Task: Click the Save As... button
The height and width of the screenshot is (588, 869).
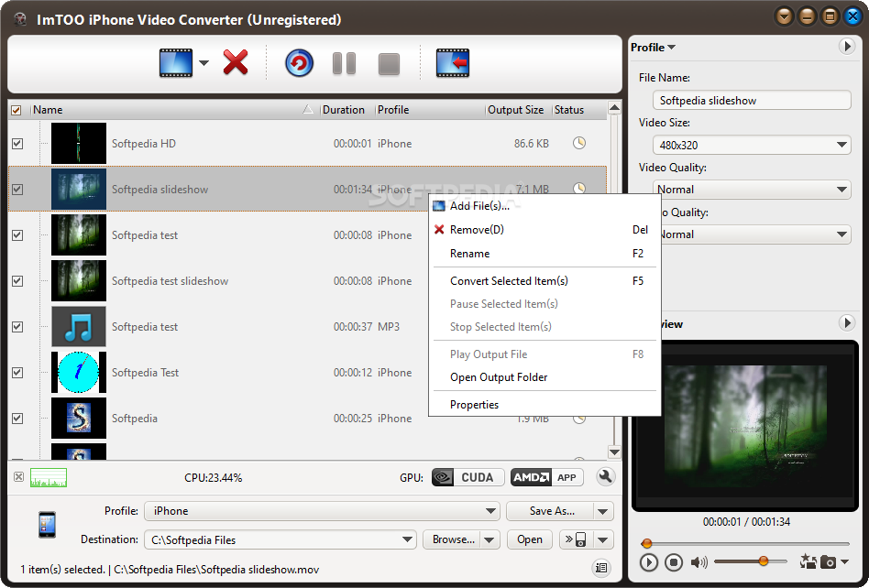Action: pos(550,511)
